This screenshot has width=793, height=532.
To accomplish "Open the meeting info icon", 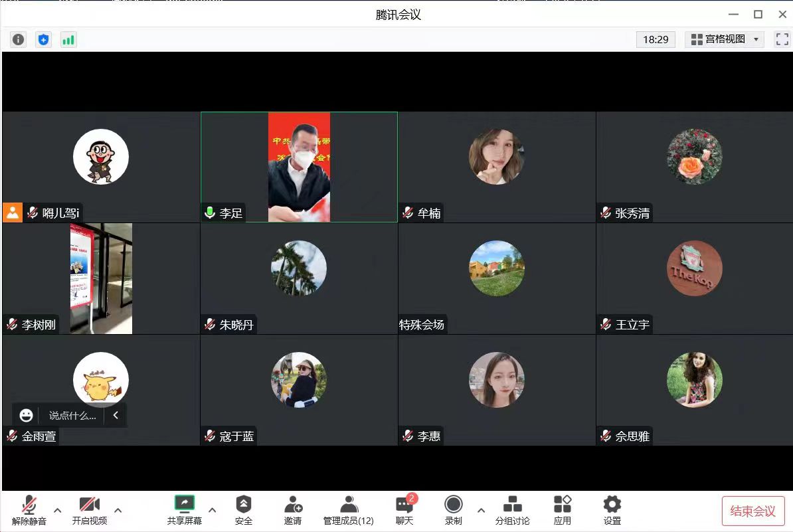I will point(19,40).
